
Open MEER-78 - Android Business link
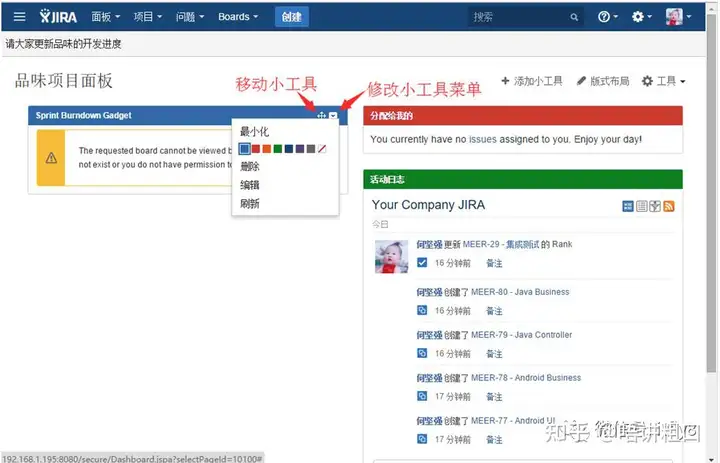[x=526, y=378]
